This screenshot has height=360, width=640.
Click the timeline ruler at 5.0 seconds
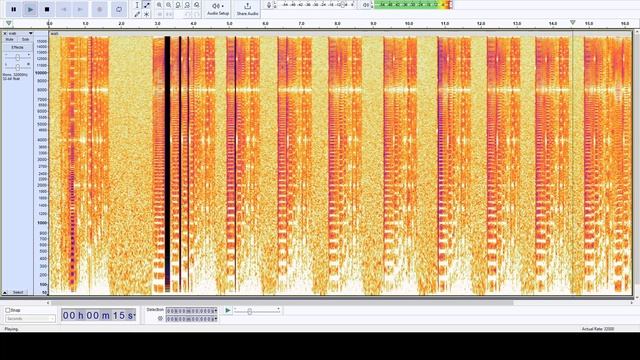pos(229,24)
